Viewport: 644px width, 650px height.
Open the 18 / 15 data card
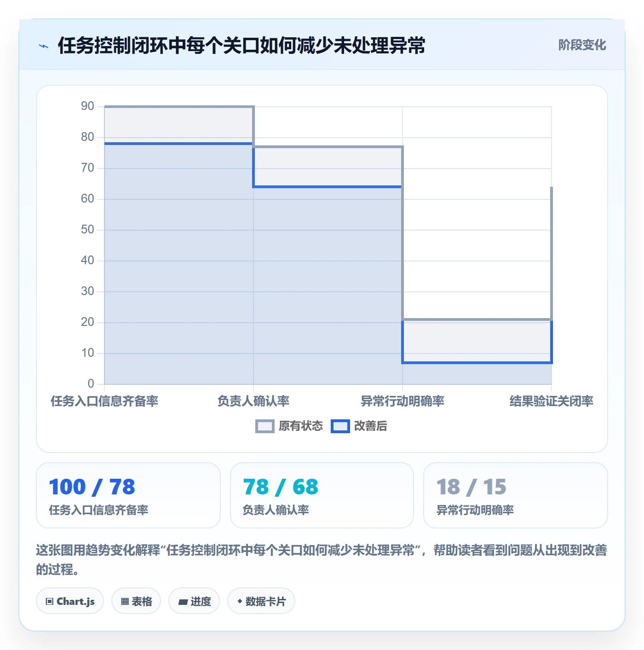(516, 495)
